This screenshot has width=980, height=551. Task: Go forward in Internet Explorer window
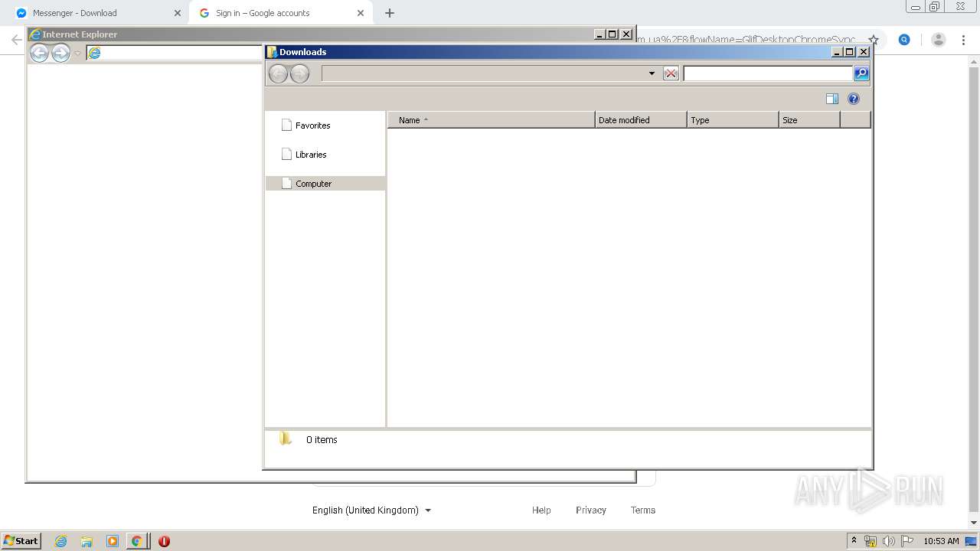(x=60, y=53)
